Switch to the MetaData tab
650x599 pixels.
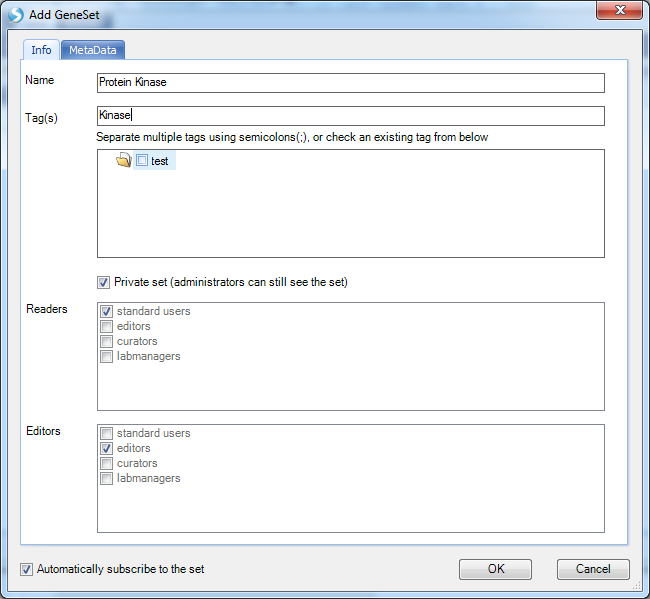93,50
